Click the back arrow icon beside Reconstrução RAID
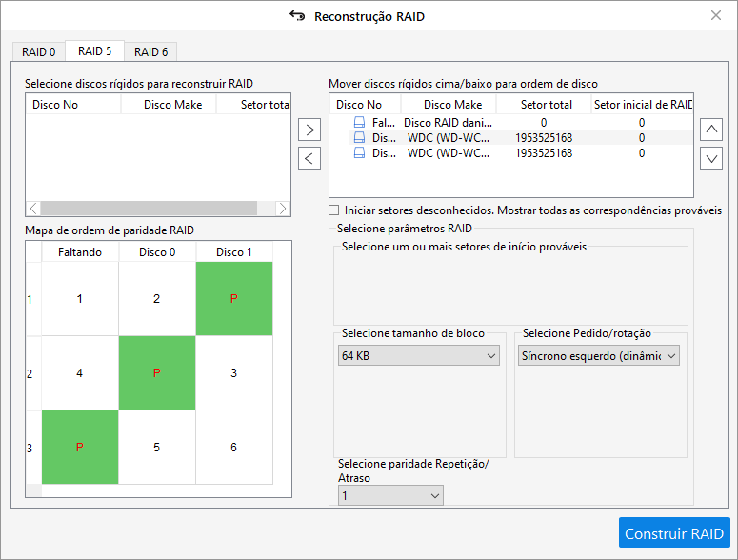This screenshot has height=560, width=738. click(297, 16)
